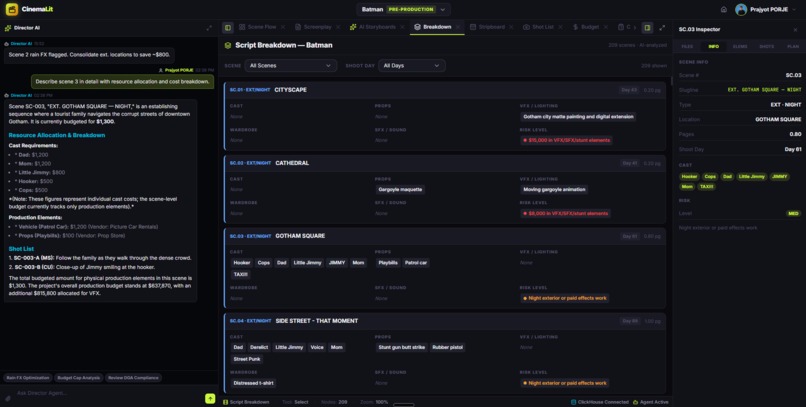Expand the center panel to fullscreen
The height and width of the screenshot is (407, 806).
[x=662, y=27]
